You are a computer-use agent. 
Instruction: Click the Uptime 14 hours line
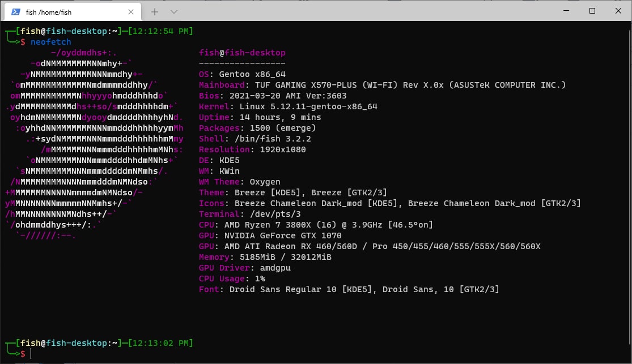pos(260,117)
